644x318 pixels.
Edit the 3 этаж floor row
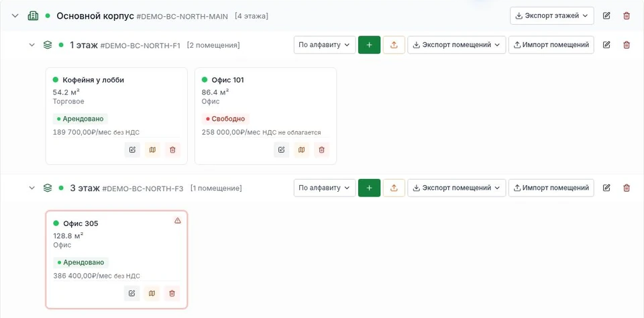[x=606, y=188]
